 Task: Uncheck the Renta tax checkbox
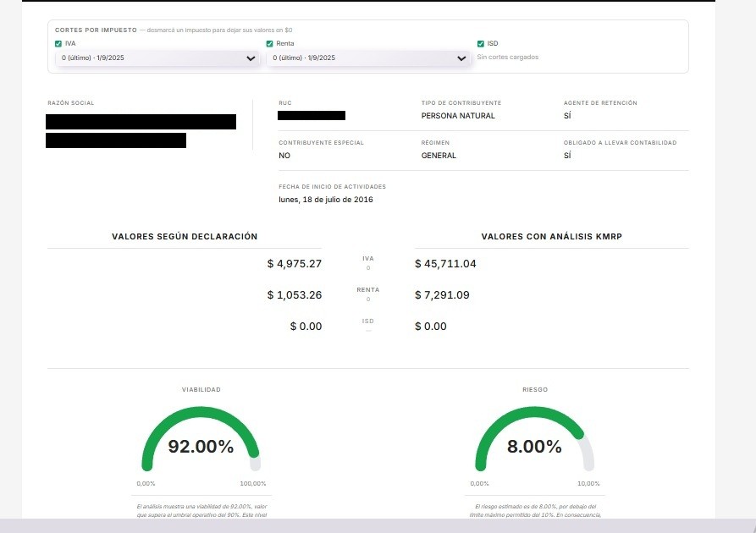coord(269,44)
